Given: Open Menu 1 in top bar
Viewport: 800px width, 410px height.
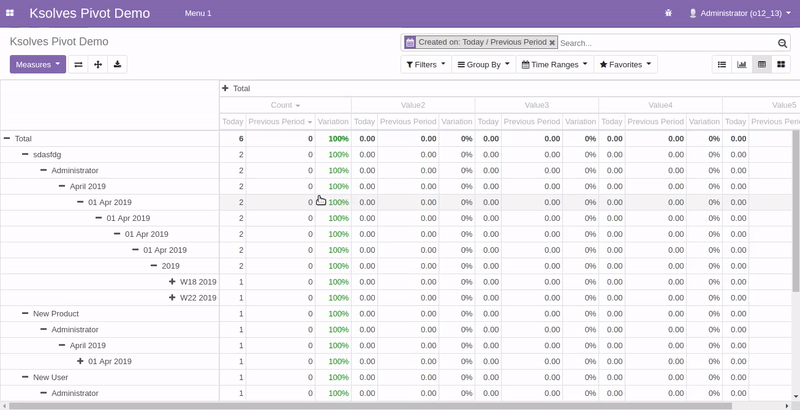Looking at the screenshot, I should point(198,14).
